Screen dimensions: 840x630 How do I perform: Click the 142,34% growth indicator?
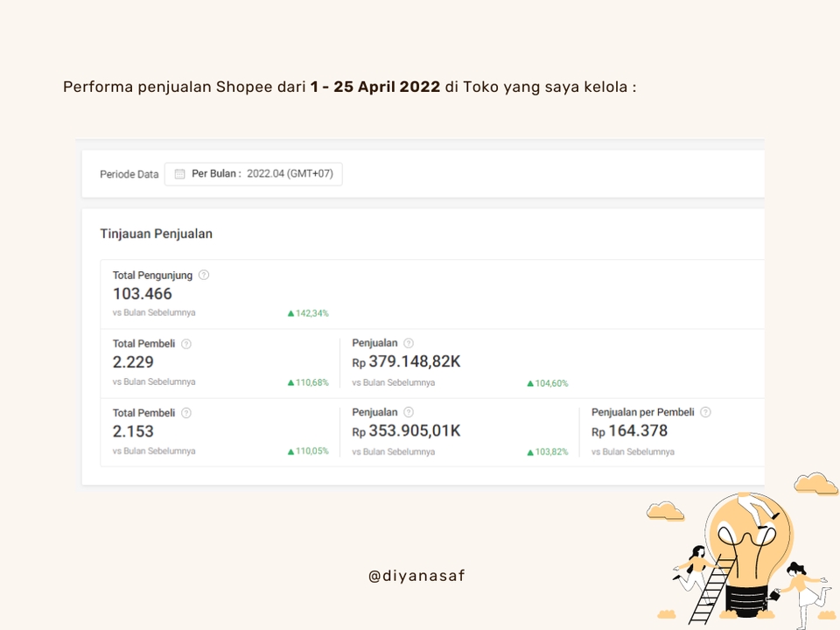tap(308, 313)
